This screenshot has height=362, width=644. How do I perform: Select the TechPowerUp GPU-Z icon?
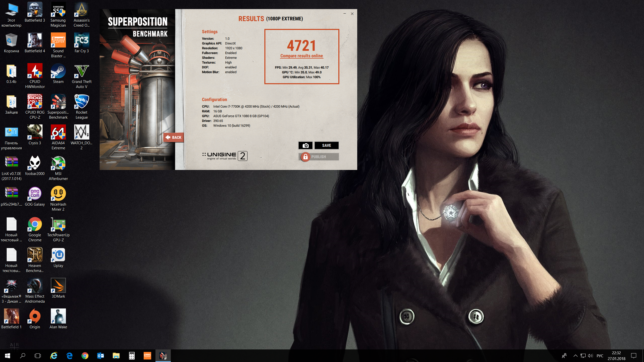58,229
